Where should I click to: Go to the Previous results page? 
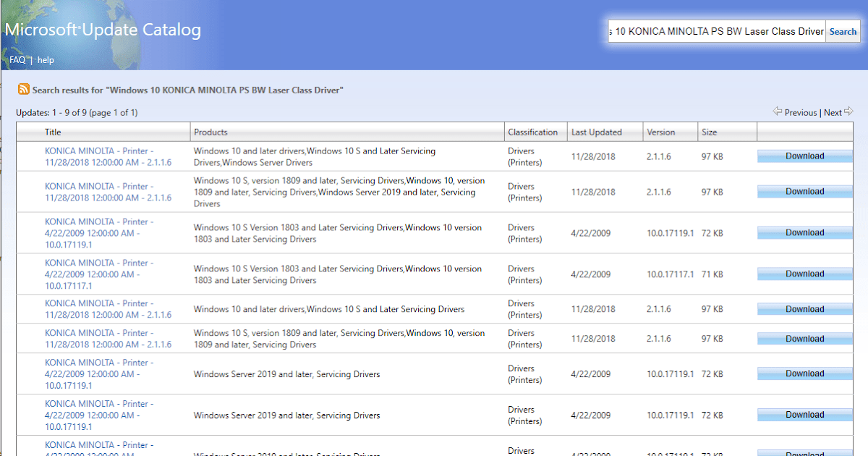coord(801,112)
